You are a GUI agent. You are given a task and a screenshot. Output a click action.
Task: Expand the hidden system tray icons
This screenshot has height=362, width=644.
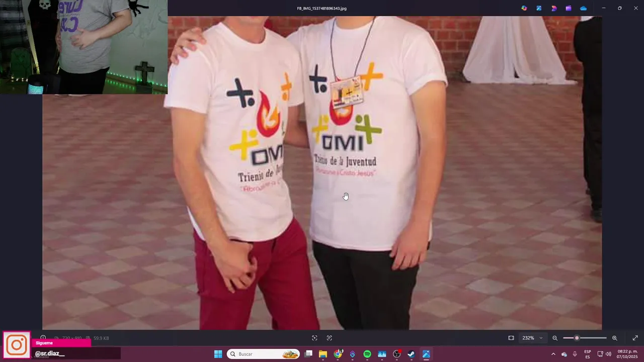click(553, 354)
